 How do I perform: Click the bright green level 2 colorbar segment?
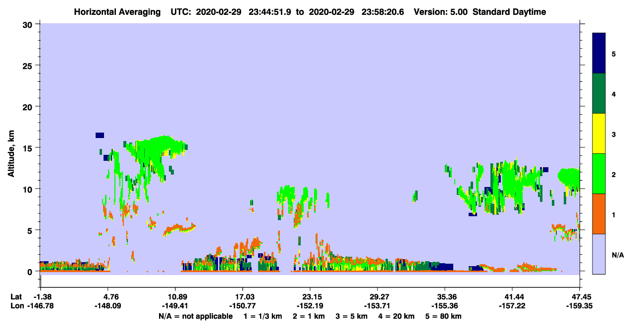(x=599, y=174)
